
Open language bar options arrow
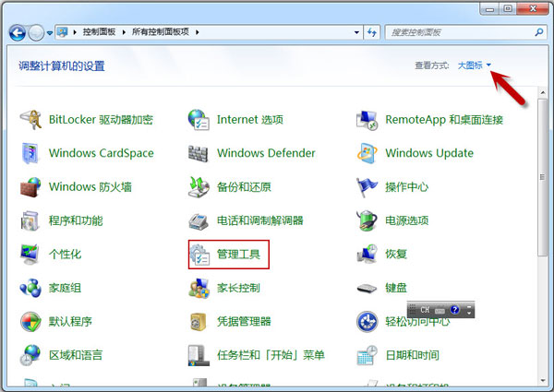tap(469, 311)
